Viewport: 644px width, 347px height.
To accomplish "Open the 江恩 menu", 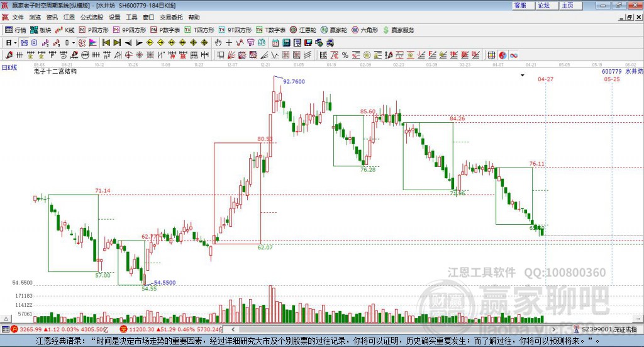I will [69, 17].
